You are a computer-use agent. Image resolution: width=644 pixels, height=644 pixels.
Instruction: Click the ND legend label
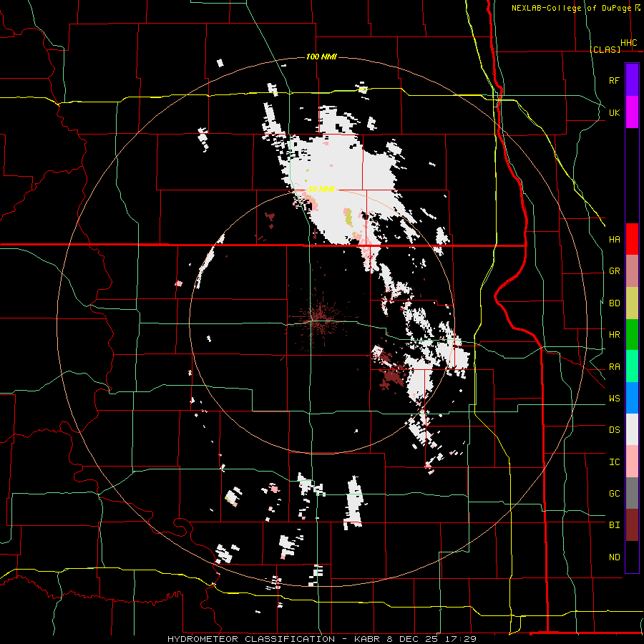coord(614,557)
